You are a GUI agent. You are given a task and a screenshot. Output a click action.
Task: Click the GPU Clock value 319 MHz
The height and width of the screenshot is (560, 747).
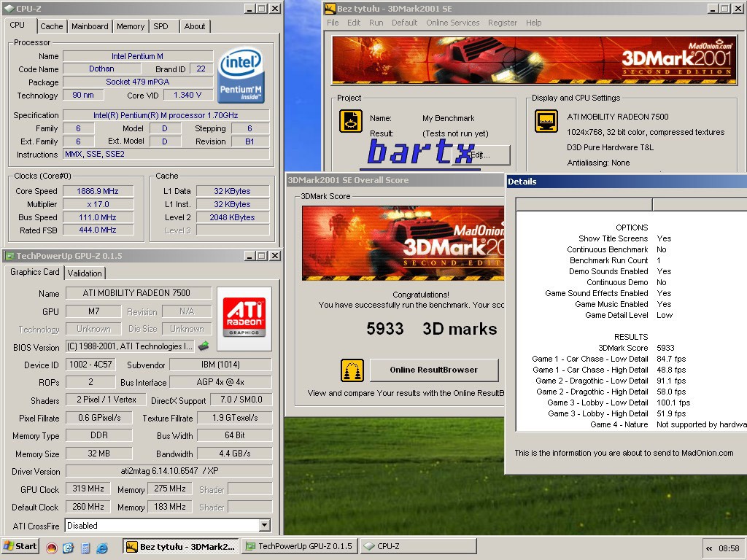coord(88,489)
